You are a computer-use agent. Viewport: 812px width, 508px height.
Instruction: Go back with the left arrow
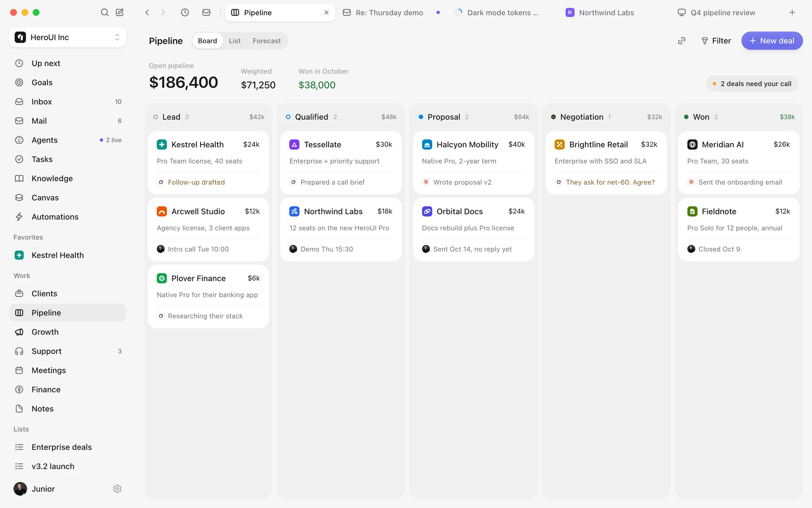tap(147, 12)
